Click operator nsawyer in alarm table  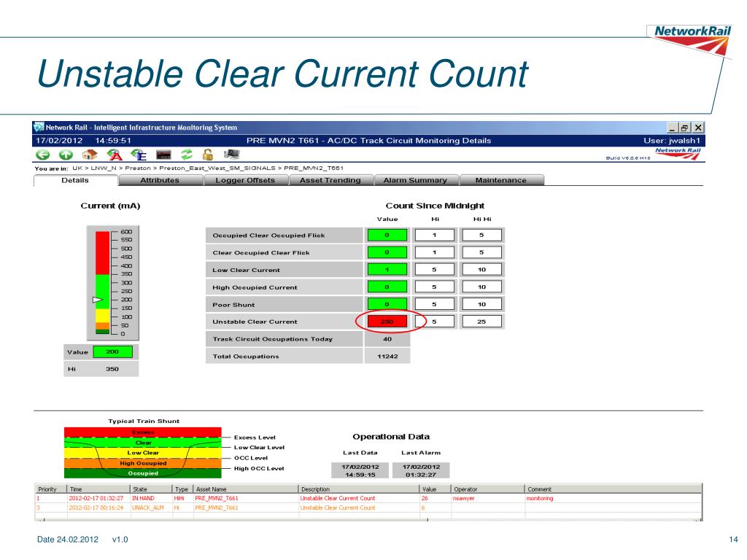click(x=463, y=499)
